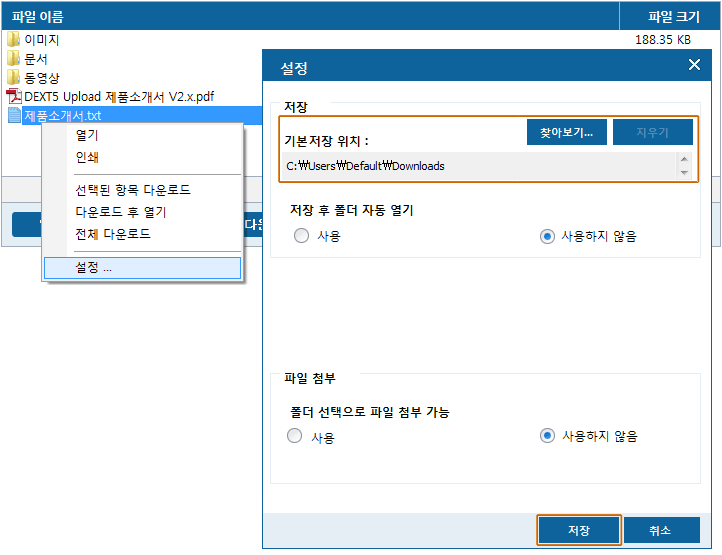Select the 문서 folder row text
Viewport: 722px width, 555px height.
coord(36,59)
